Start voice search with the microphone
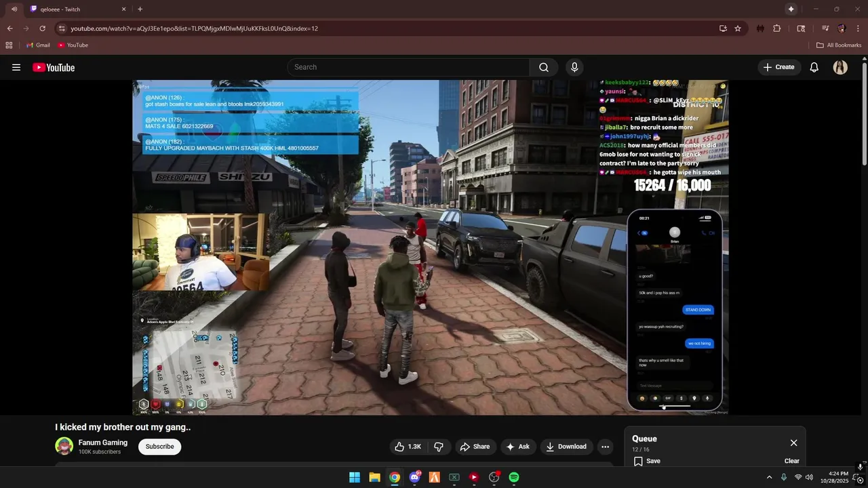This screenshot has width=868, height=488. [x=574, y=67]
